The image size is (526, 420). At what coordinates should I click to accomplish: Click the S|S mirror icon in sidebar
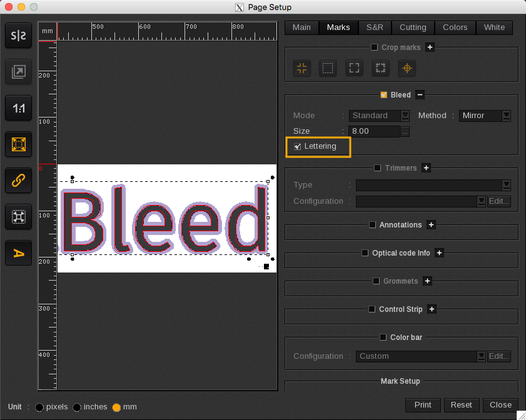point(19,36)
